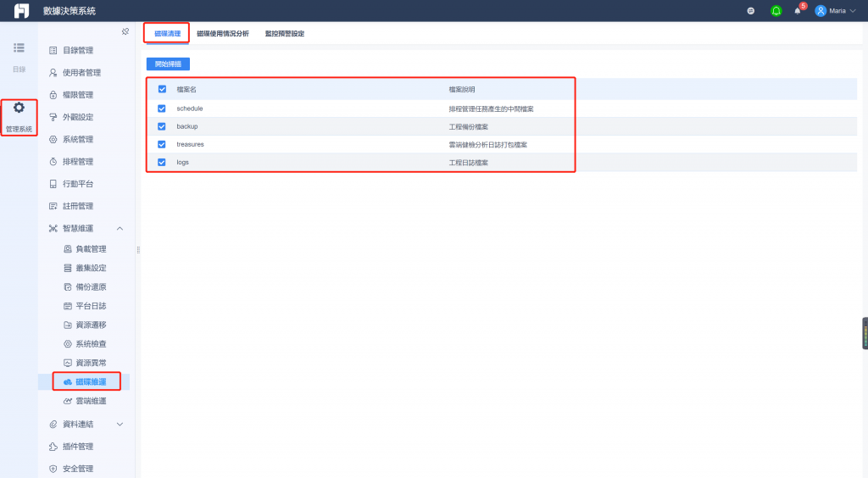Collapse the 智慧維運 chevron
The height and width of the screenshot is (478, 868).
(x=120, y=229)
